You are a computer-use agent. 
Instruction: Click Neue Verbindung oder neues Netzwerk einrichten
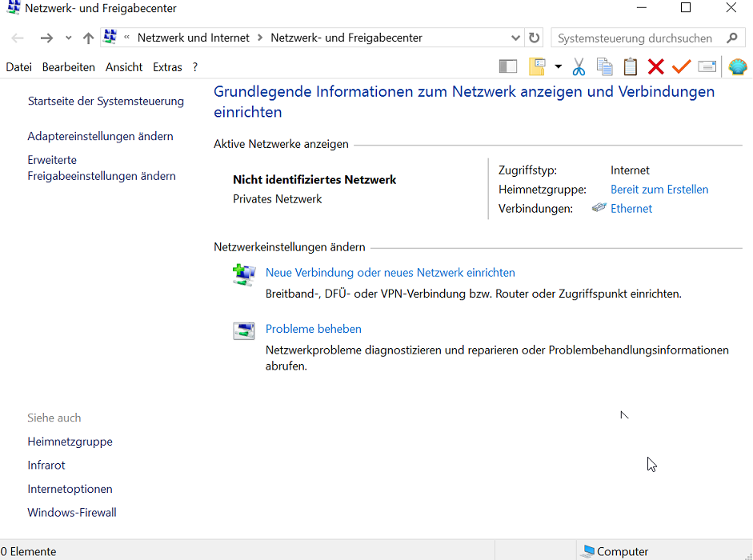(390, 272)
